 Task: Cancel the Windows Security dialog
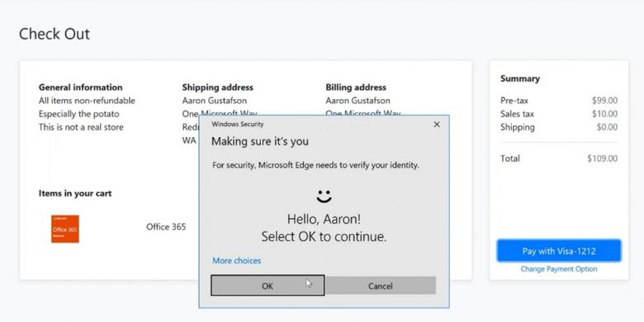coord(381,286)
